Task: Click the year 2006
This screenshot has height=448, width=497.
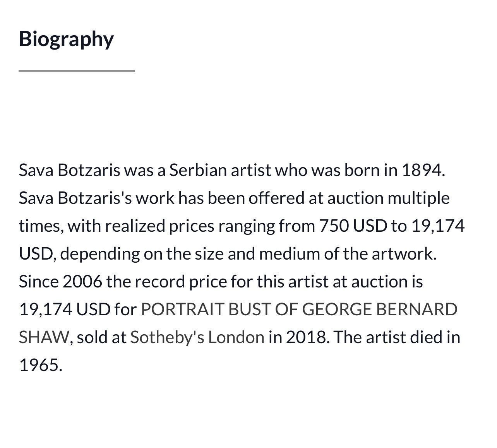Action: point(82,281)
